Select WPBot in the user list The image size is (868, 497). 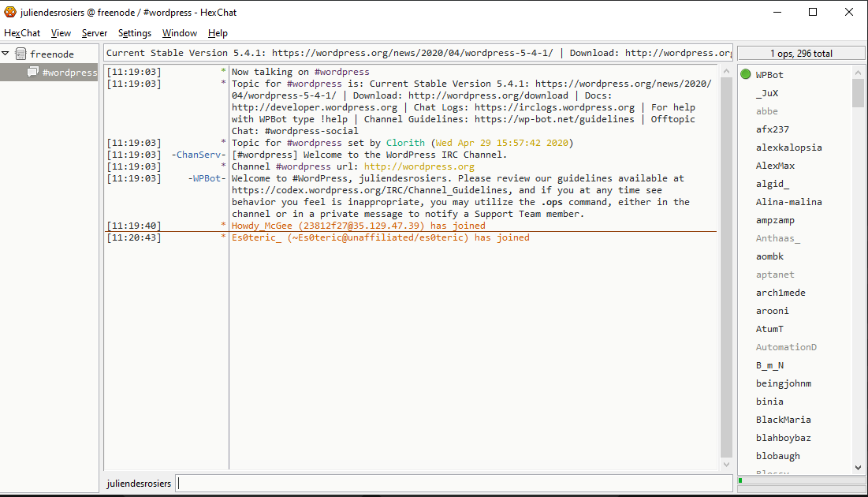769,75
